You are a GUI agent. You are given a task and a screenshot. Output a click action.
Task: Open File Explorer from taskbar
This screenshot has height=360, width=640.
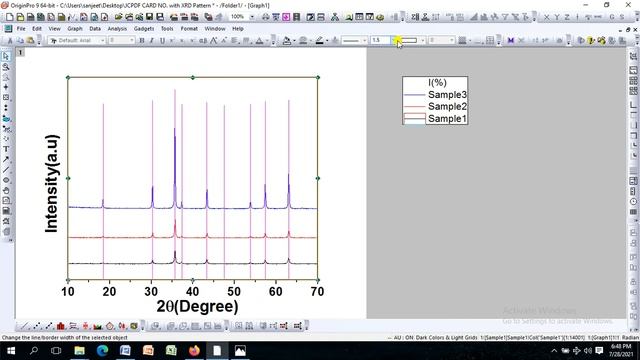tap(80, 351)
